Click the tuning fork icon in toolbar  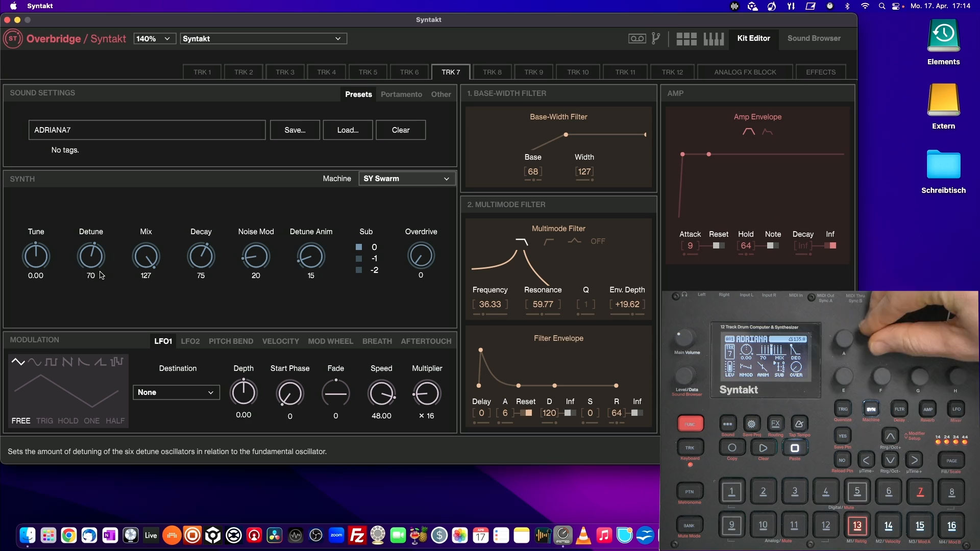pyautogui.click(x=656, y=39)
